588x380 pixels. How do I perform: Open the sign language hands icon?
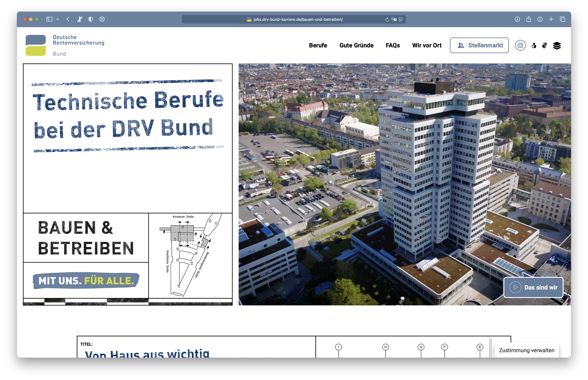pos(545,46)
